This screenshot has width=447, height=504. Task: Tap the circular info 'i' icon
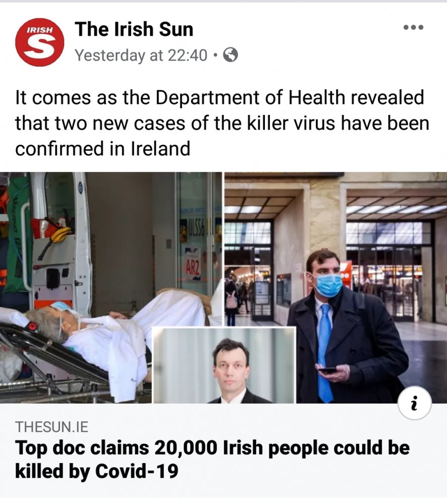[x=415, y=403]
